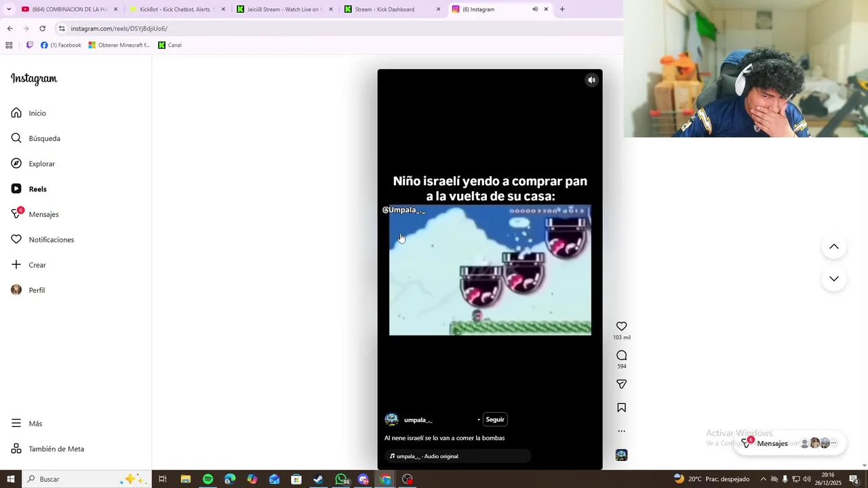Mute the Instagram tab audio icon
The width and height of the screenshot is (868, 488).
pos(534,9)
